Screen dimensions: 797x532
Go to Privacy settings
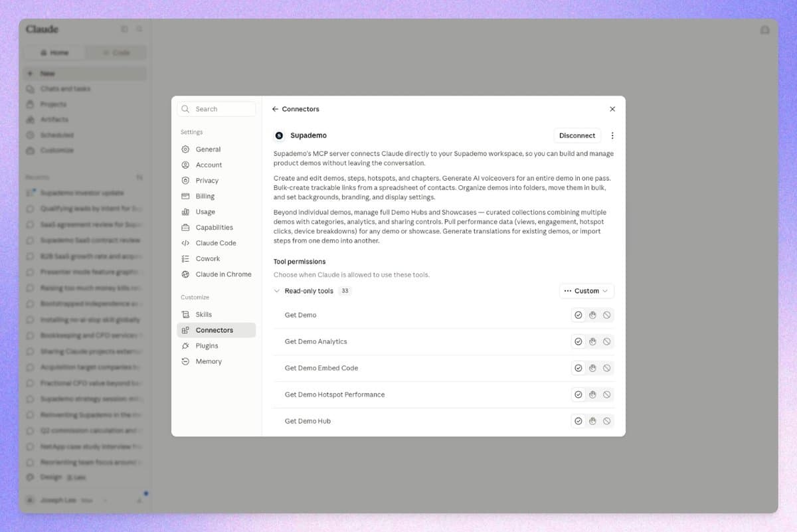pos(217,181)
